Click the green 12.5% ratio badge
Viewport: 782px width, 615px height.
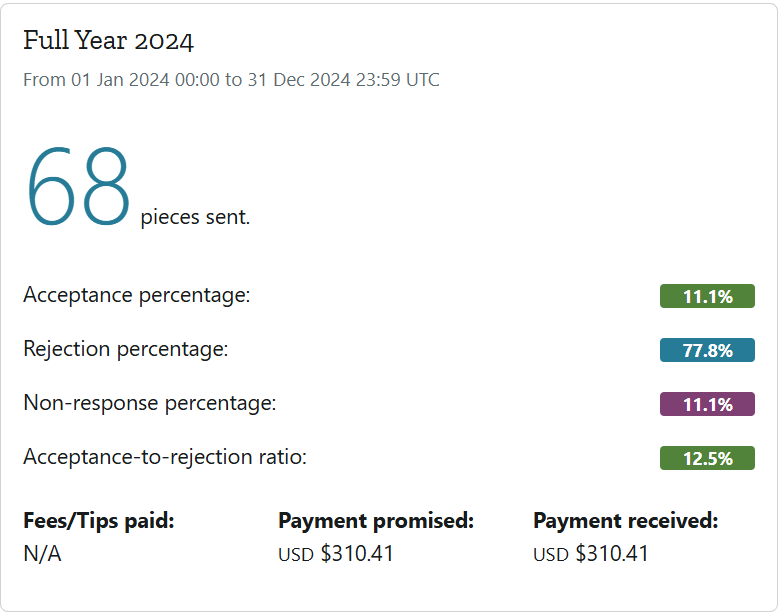pos(707,458)
